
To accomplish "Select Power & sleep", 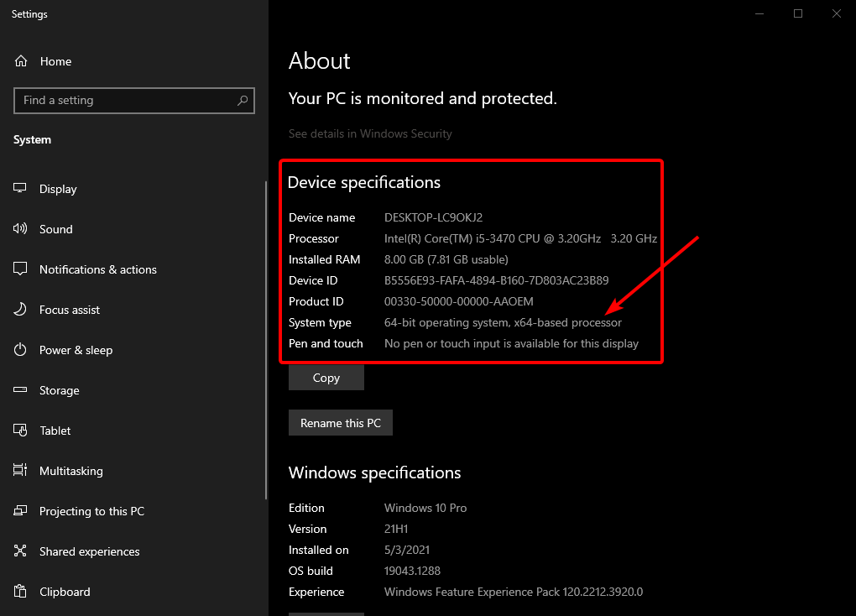I will tap(133, 350).
